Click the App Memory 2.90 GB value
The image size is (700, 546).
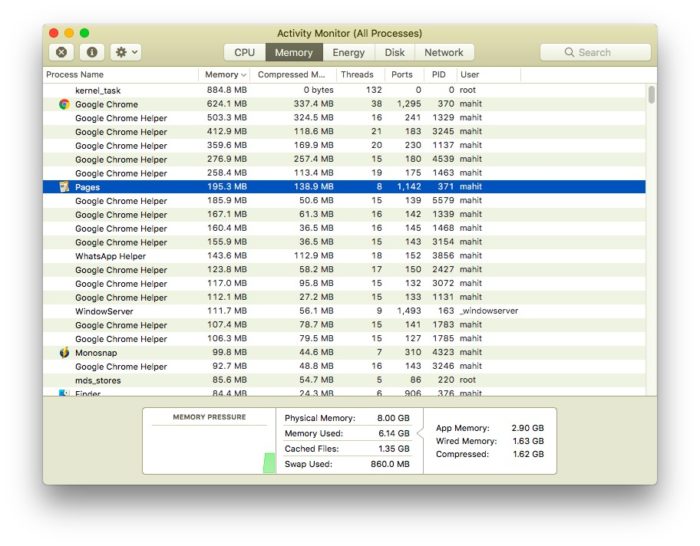click(x=528, y=428)
